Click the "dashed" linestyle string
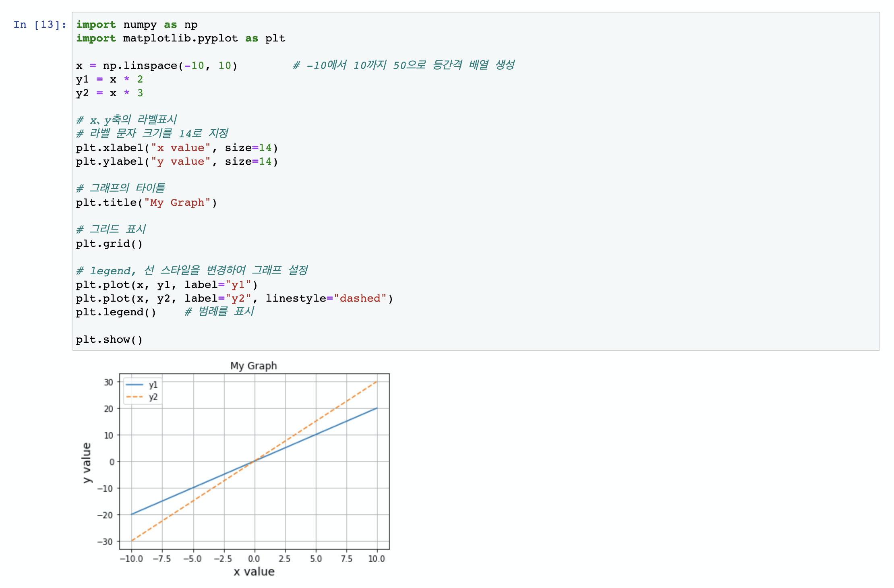This screenshot has width=894, height=588. tap(360, 299)
